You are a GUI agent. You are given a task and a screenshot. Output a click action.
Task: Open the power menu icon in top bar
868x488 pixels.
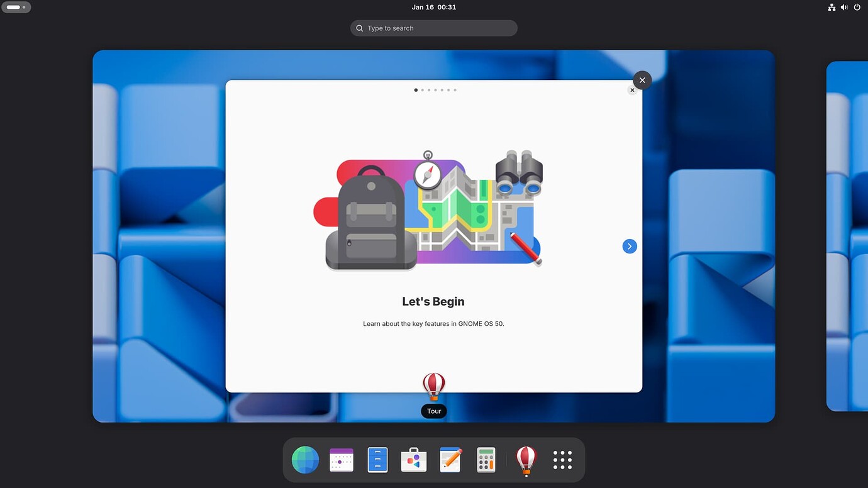coord(857,8)
